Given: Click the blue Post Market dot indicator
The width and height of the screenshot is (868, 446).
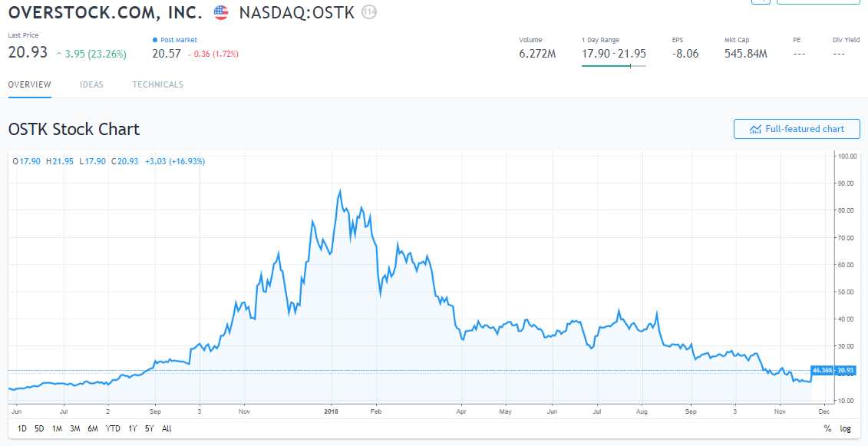Looking at the screenshot, I should (x=155, y=40).
